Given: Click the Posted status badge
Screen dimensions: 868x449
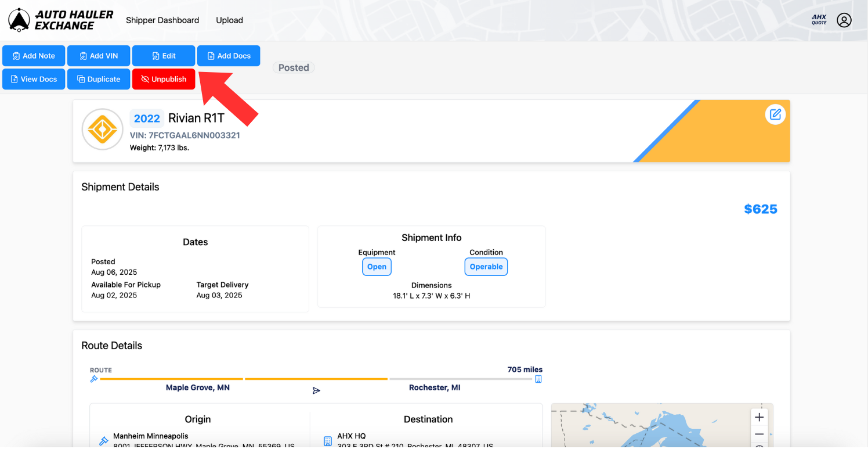Looking at the screenshot, I should (x=294, y=67).
